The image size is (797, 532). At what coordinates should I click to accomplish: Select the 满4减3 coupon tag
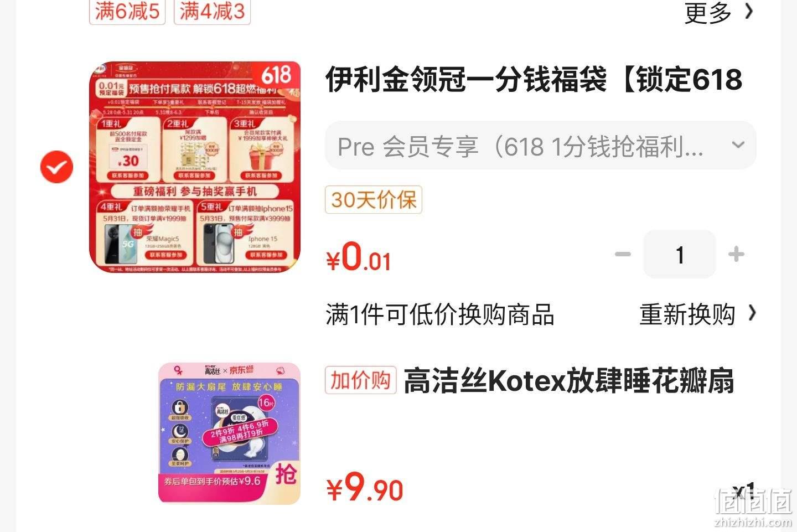click(212, 12)
